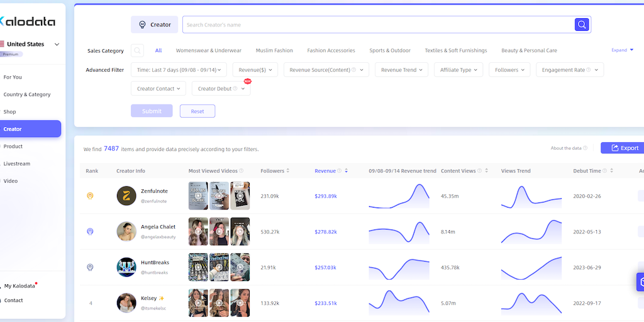Select the Beauty & Personal Care category

[x=529, y=50]
